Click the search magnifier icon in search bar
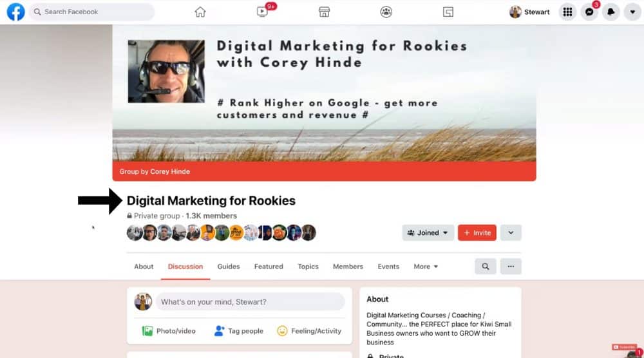The image size is (644, 358). [x=37, y=12]
